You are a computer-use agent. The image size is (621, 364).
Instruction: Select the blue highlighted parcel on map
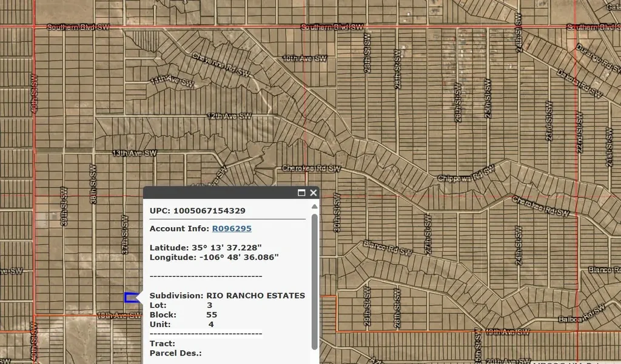(130, 297)
